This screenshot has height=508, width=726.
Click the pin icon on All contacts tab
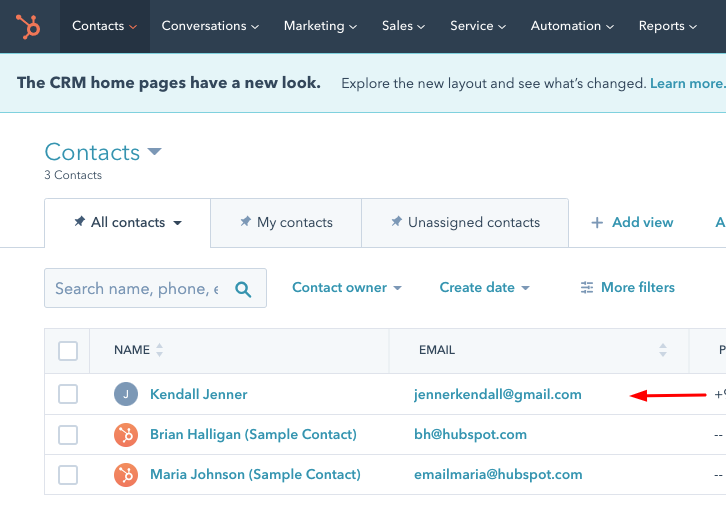coord(80,221)
